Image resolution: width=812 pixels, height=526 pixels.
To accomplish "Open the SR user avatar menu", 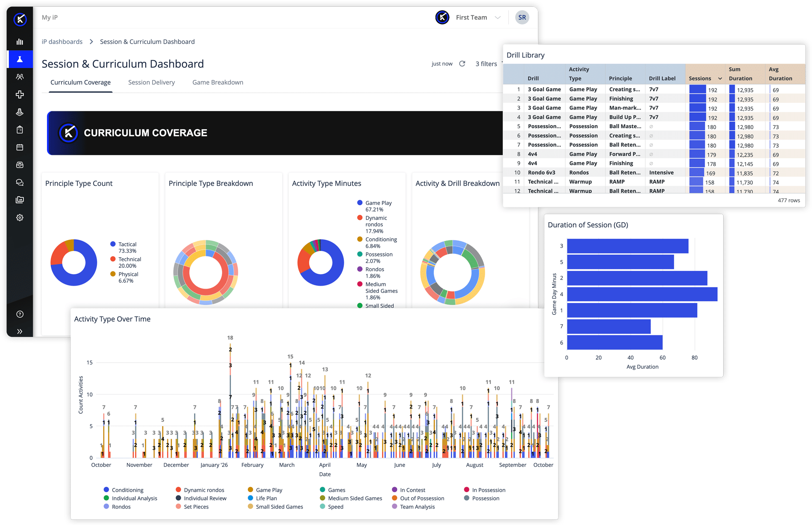I will 522,17.
